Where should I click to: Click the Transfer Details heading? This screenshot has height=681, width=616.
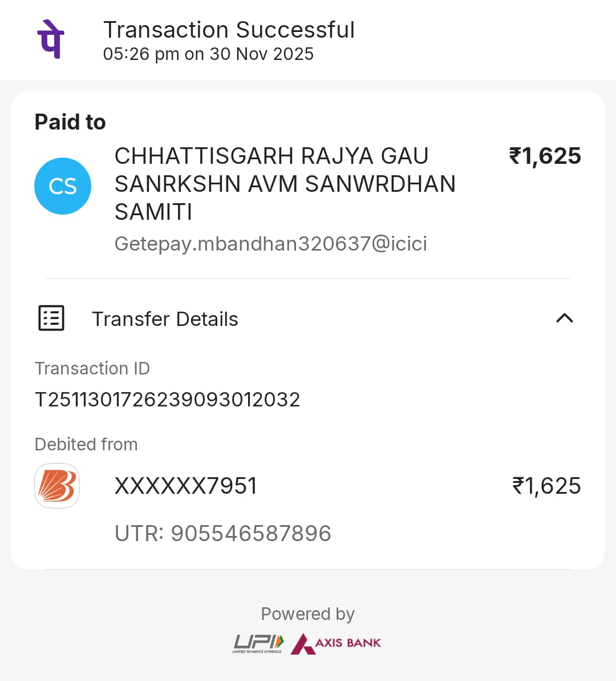[165, 319]
